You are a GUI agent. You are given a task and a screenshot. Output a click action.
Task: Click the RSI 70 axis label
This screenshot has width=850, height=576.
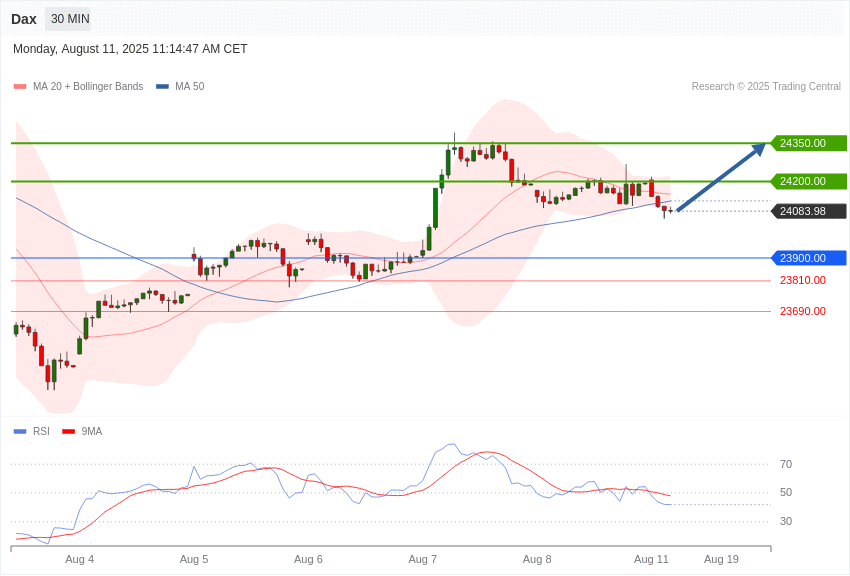(x=786, y=464)
